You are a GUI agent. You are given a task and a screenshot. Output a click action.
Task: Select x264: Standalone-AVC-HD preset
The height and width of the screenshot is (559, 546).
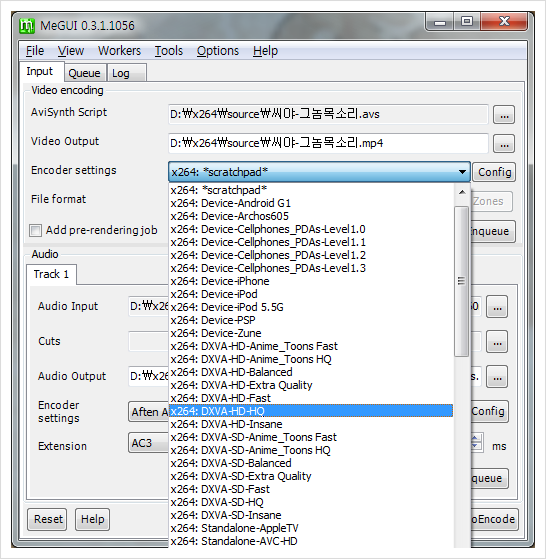tap(311, 542)
